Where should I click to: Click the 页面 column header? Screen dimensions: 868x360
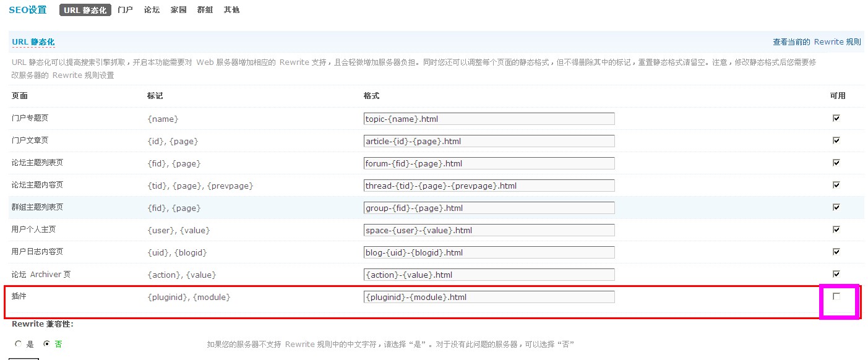[x=20, y=96]
